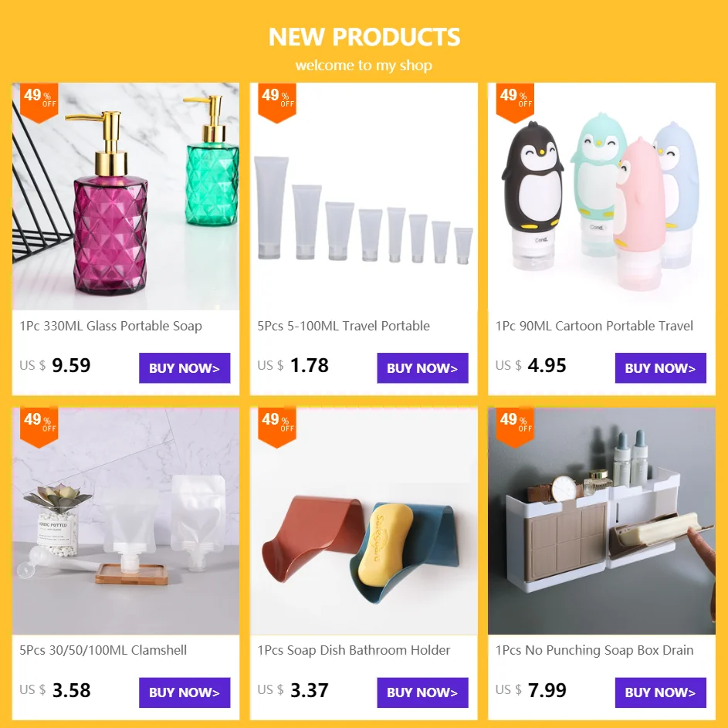Open '5Pcs 5-100ML Travel Portable' title link
728x728 pixels.
[344, 326]
